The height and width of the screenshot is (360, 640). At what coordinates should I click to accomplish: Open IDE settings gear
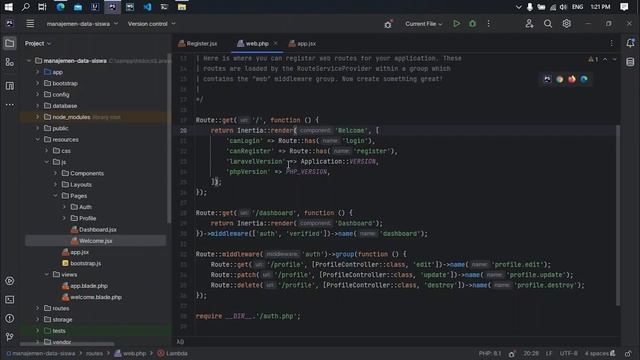pos(567,24)
